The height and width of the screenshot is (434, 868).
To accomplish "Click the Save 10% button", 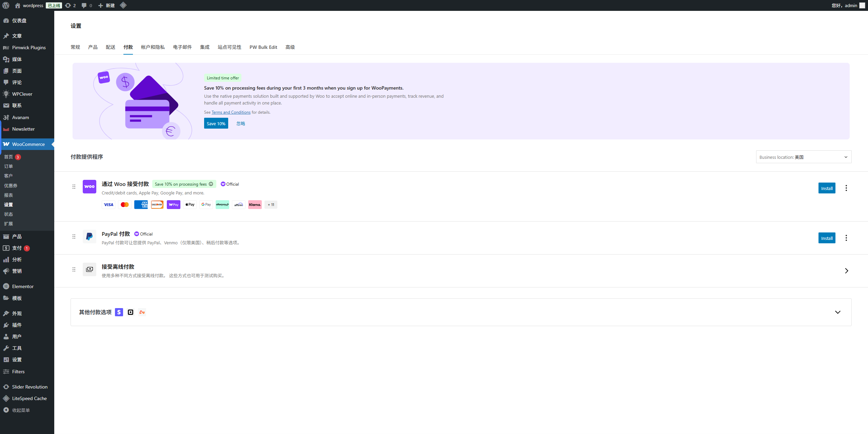I will (x=216, y=124).
